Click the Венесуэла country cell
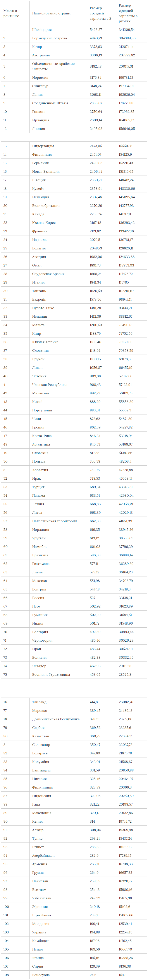Image resolution: width=148 pixels, height=980 pixels. 59,975
